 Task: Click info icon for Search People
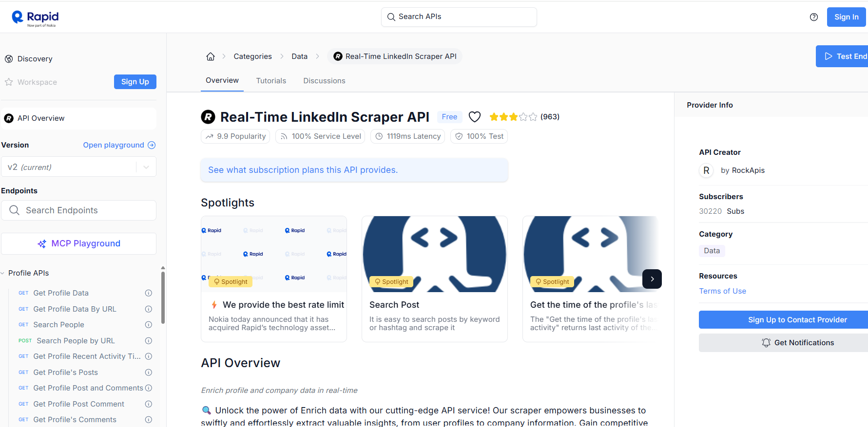[149, 325]
